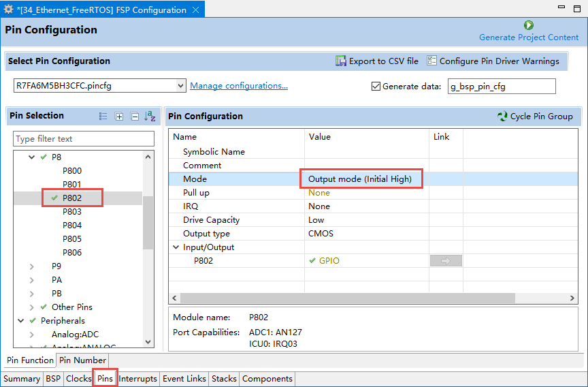The width and height of the screenshot is (588, 387).
Task: Click the Export to CSV file icon
Action: point(340,61)
